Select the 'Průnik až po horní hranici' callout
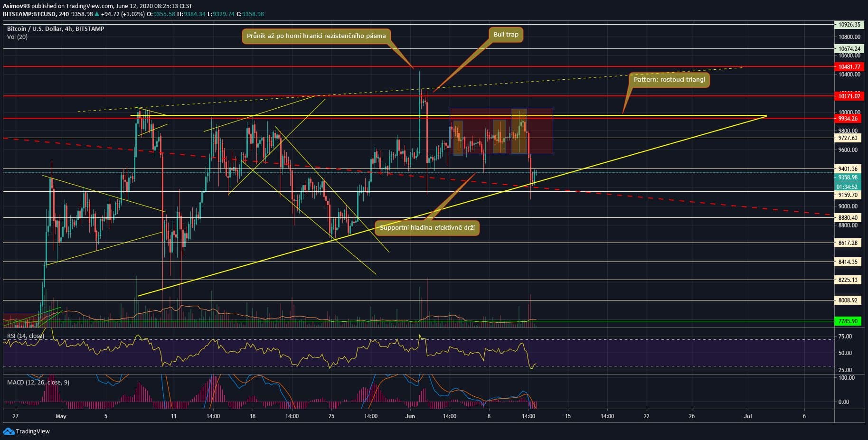 pos(316,36)
